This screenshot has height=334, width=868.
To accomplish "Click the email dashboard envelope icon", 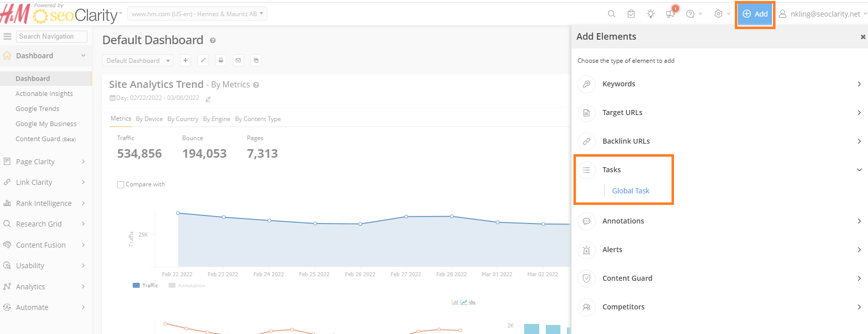I will coord(238,60).
